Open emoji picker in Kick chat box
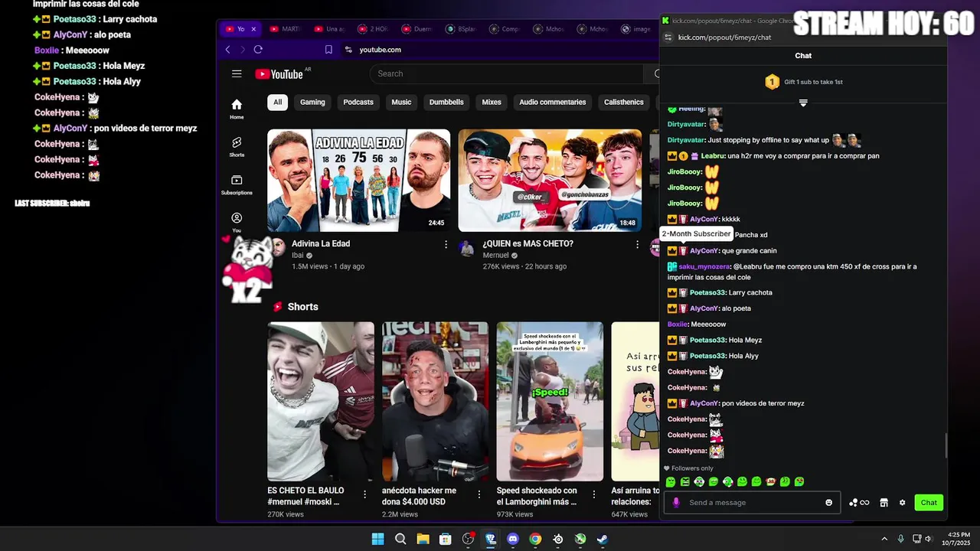980x551 pixels. (x=828, y=503)
